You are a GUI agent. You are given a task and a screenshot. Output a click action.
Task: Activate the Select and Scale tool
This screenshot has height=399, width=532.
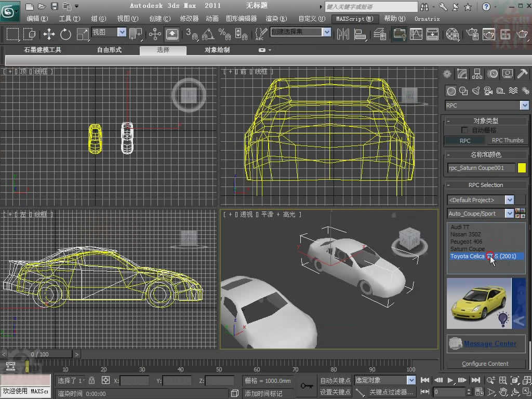point(82,34)
